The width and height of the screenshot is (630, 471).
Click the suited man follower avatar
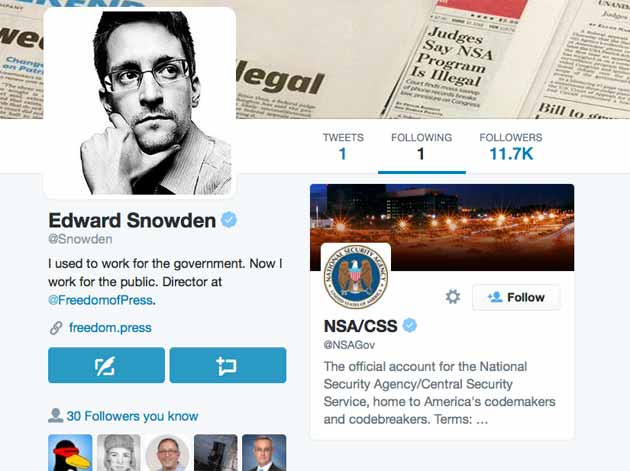tap(264, 453)
